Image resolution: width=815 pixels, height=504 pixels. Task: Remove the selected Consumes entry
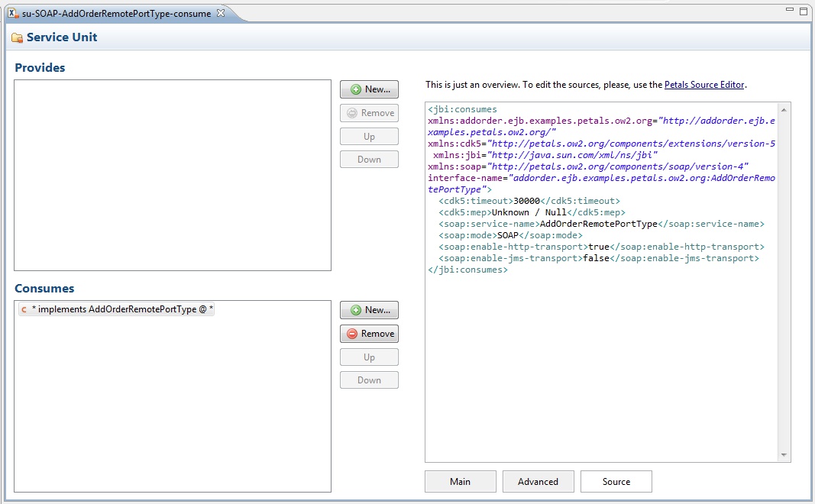[x=369, y=334]
